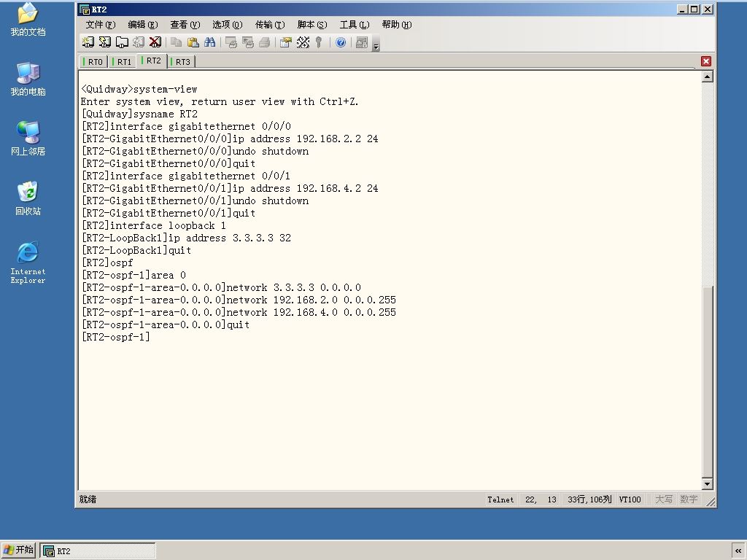Screen dimensions: 747x560
Task: Switch to the RT0 session tab
Action: click(93, 62)
